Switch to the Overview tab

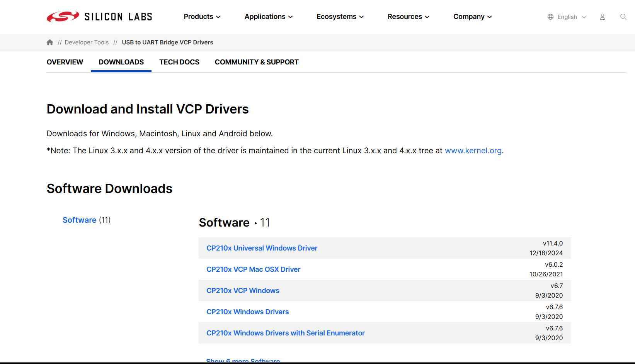click(65, 62)
